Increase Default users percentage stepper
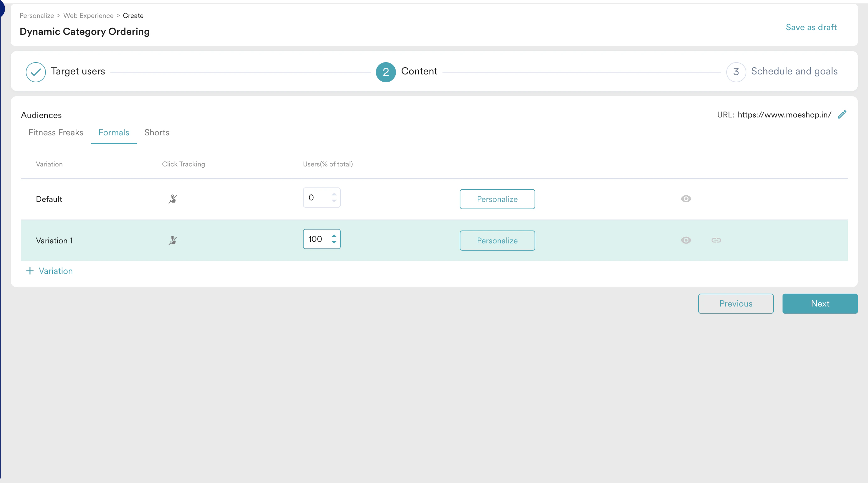868x483 pixels. pyautogui.click(x=334, y=194)
